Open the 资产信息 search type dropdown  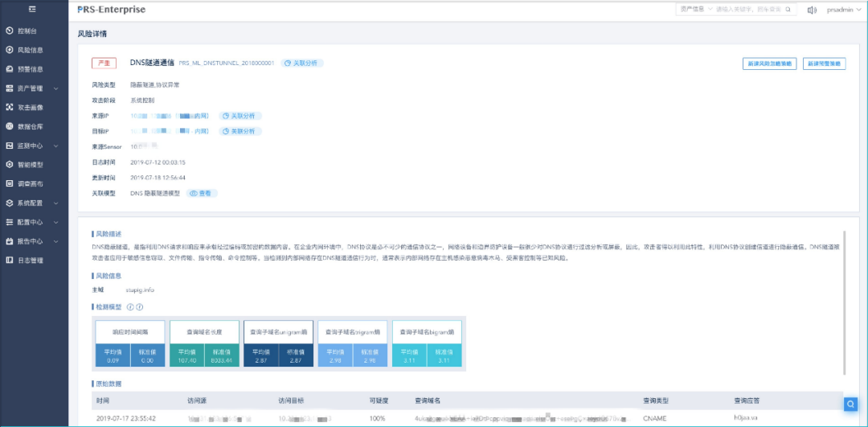pos(696,10)
